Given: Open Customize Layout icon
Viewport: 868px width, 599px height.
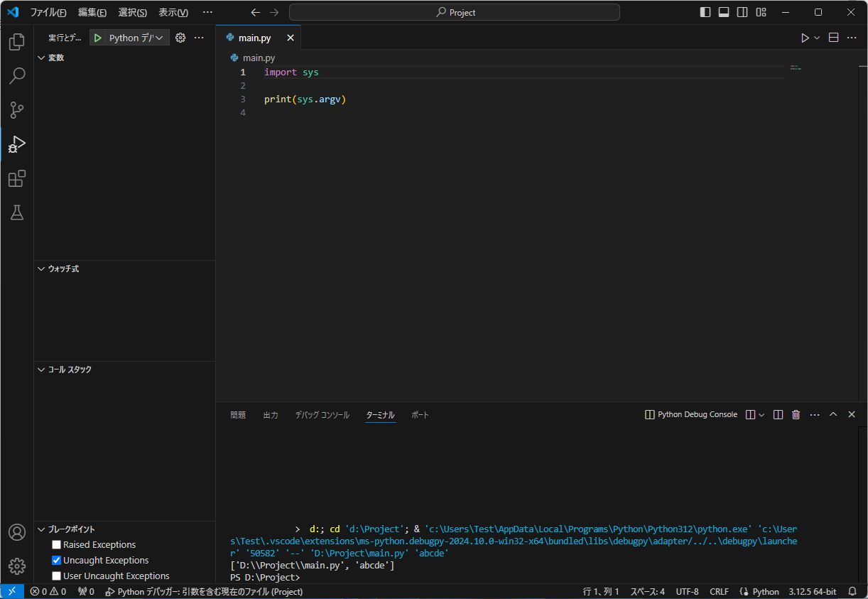Looking at the screenshot, I should pyautogui.click(x=761, y=12).
